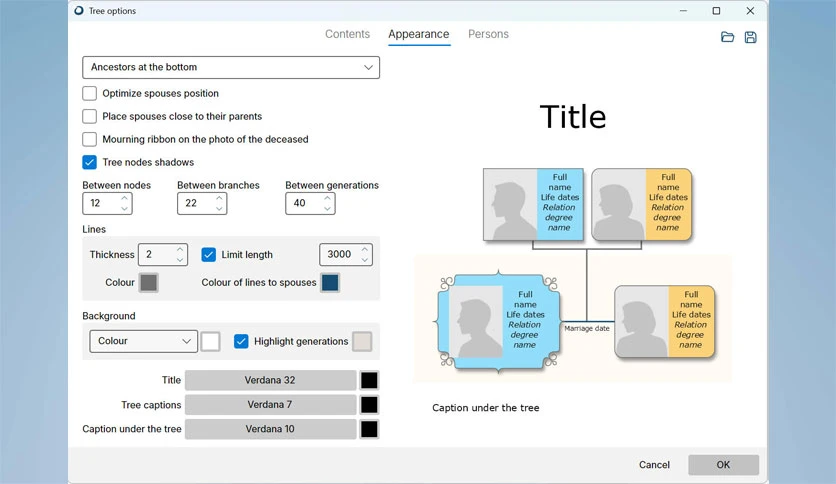Screen dimensions: 836x484
Task: Click the ornate framed blue preview node
Action: click(499, 321)
